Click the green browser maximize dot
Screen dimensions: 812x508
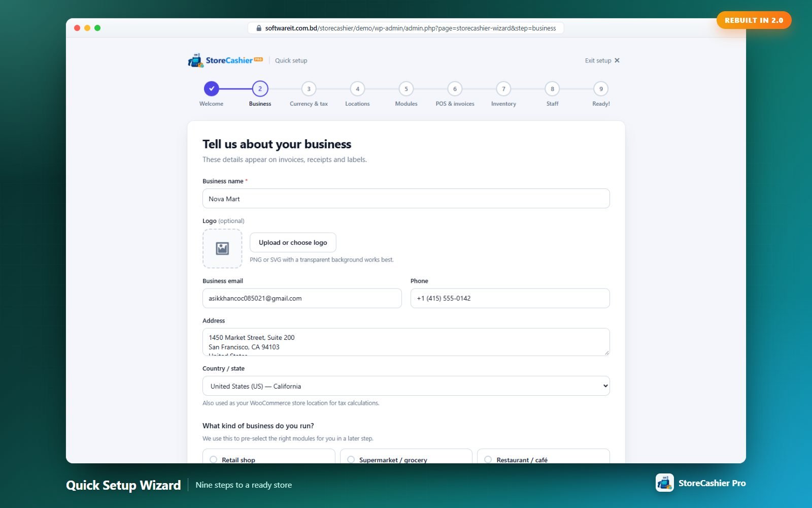tap(97, 28)
